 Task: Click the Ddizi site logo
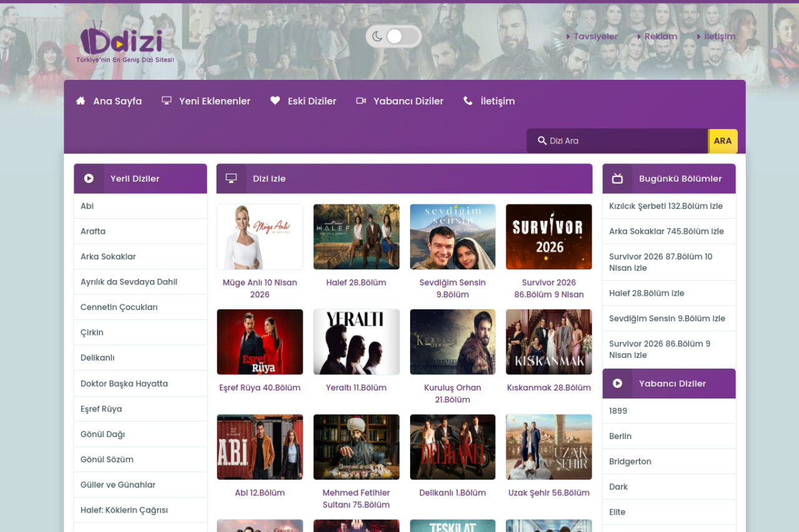click(x=125, y=42)
